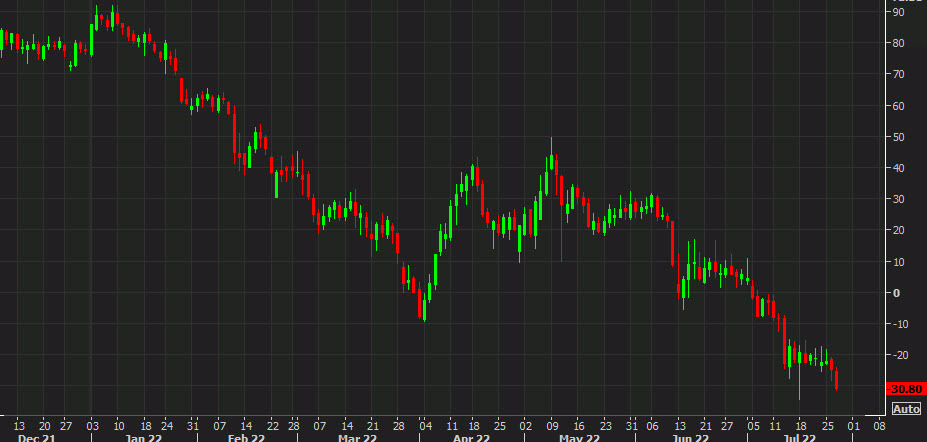The height and width of the screenshot is (442, 927).
Task: Click the Jul 22 month label
Action: coord(800,437)
